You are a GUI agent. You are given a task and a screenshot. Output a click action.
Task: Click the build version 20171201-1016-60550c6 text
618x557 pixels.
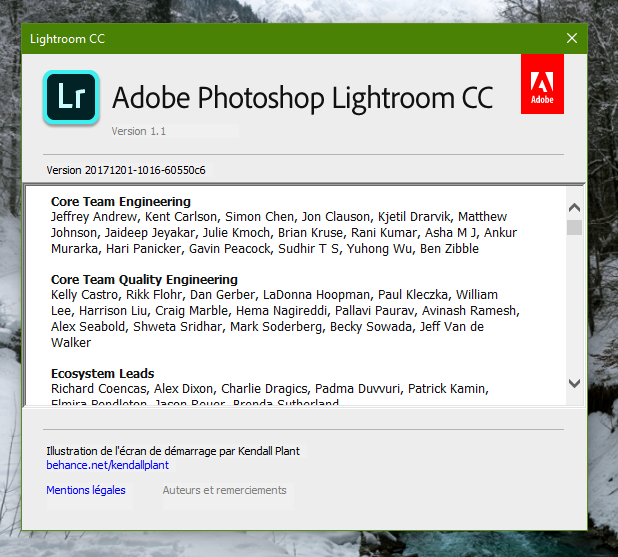(x=126, y=170)
